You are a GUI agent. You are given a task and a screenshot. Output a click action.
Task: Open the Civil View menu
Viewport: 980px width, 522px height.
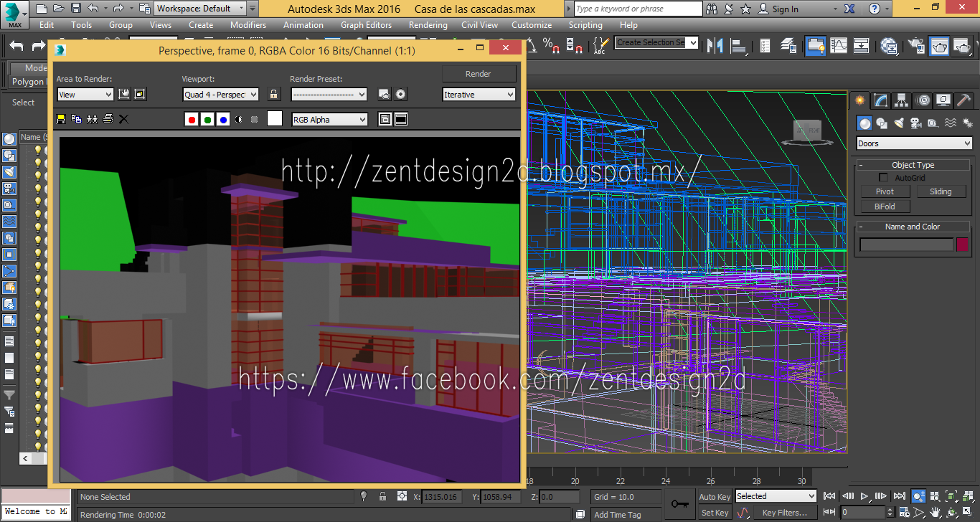click(x=479, y=24)
